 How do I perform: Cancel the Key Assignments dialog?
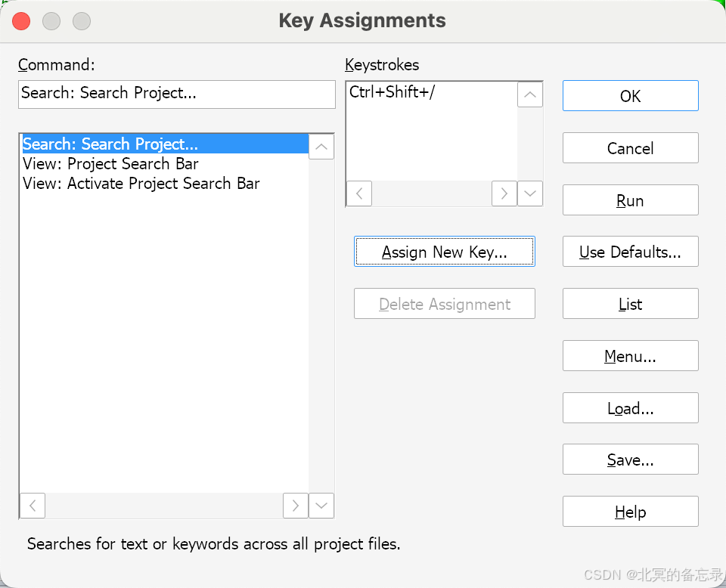(630, 148)
